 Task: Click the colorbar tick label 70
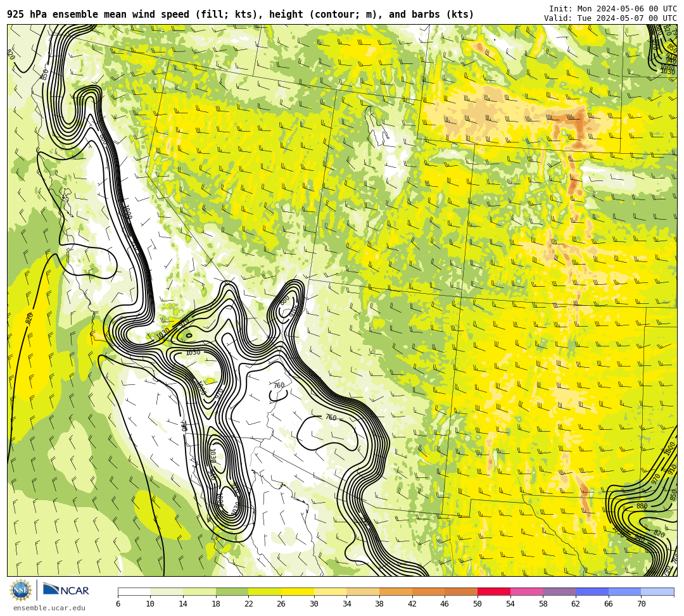coord(641,604)
